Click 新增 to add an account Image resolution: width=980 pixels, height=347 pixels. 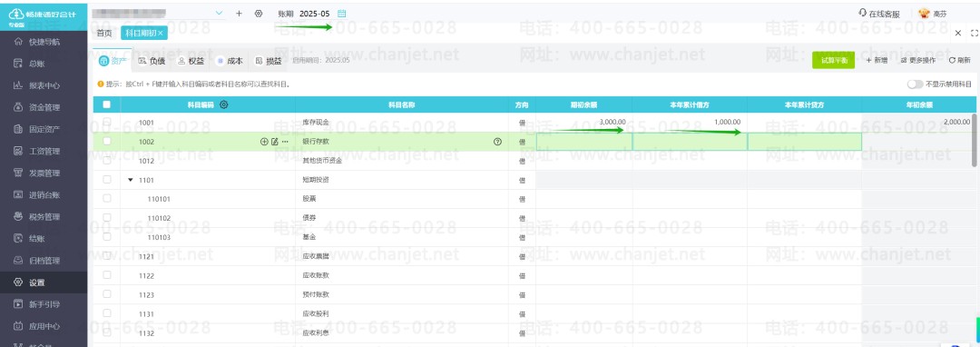coord(877,60)
